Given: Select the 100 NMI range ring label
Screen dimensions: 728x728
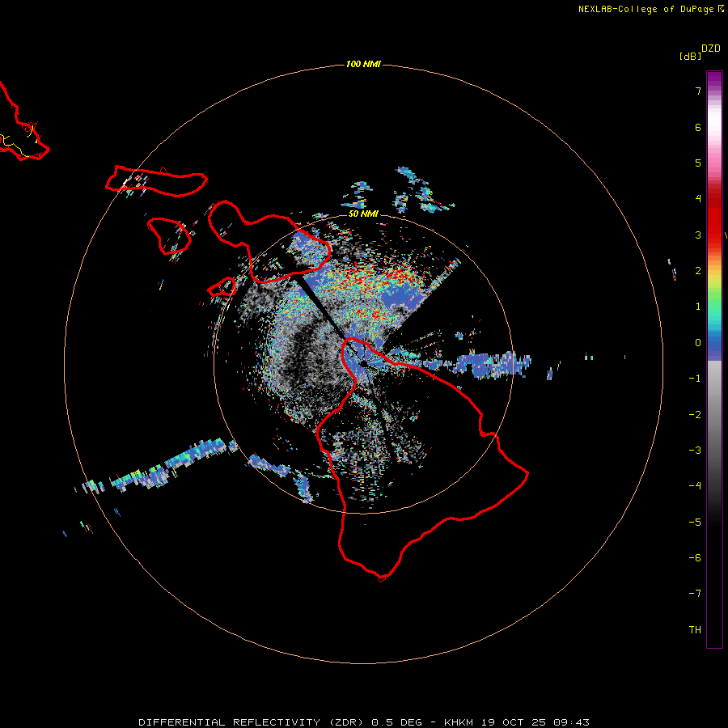Looking at the screenshot, I should click(363, 64).
